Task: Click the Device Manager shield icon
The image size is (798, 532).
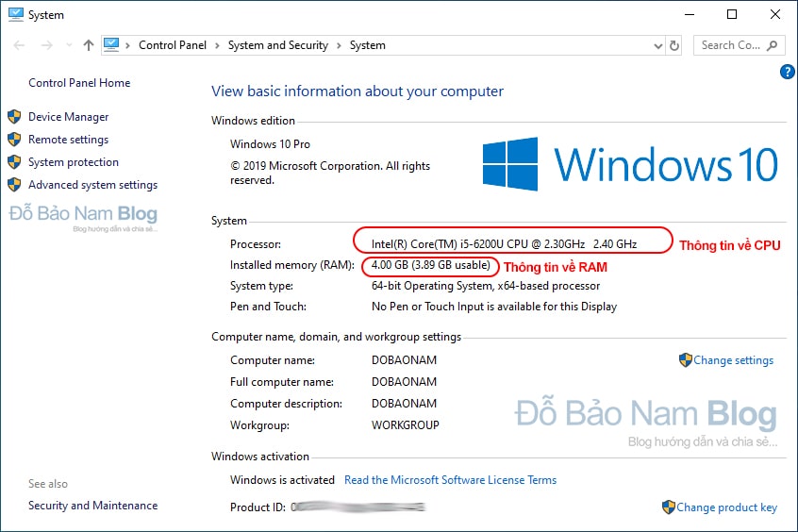Action: [14, 117]
